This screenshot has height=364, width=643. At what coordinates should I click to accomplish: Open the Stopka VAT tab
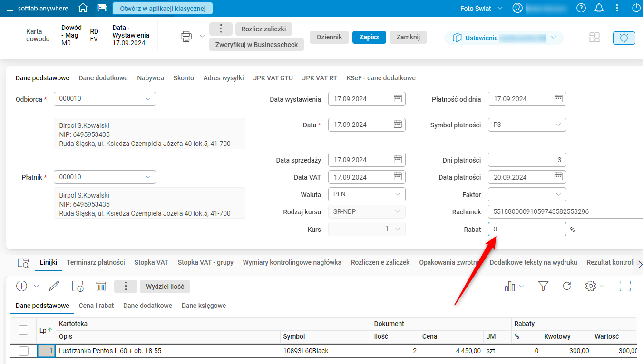[151, 262]
